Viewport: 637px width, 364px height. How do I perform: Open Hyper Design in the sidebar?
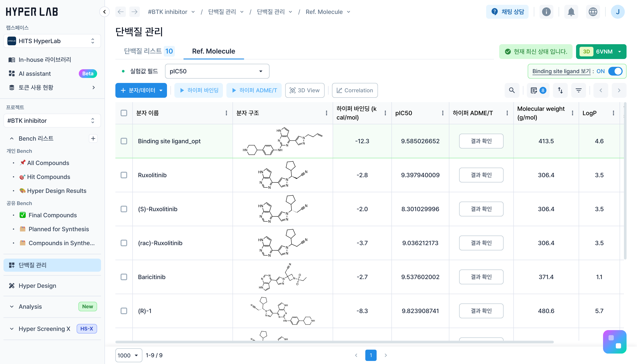[x=37, y=285]
